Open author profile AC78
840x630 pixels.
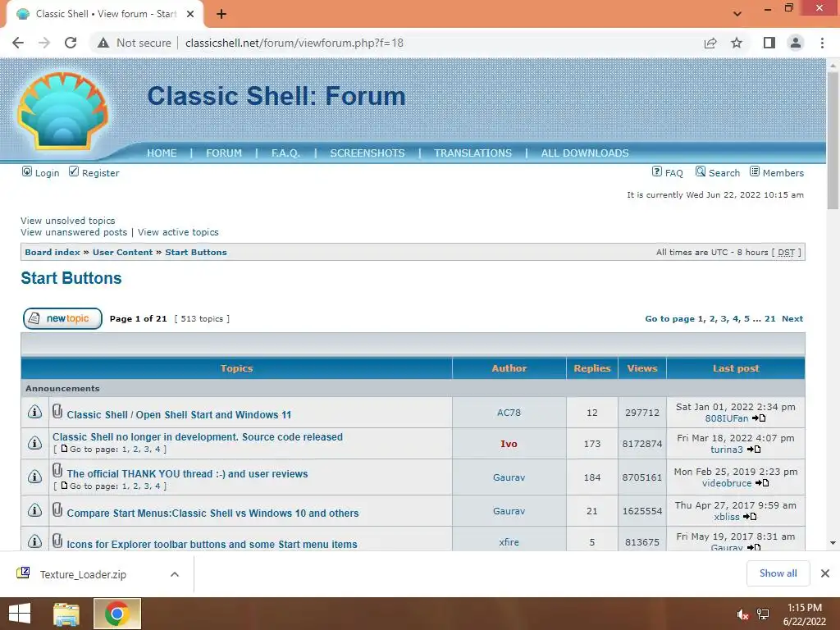509,413
